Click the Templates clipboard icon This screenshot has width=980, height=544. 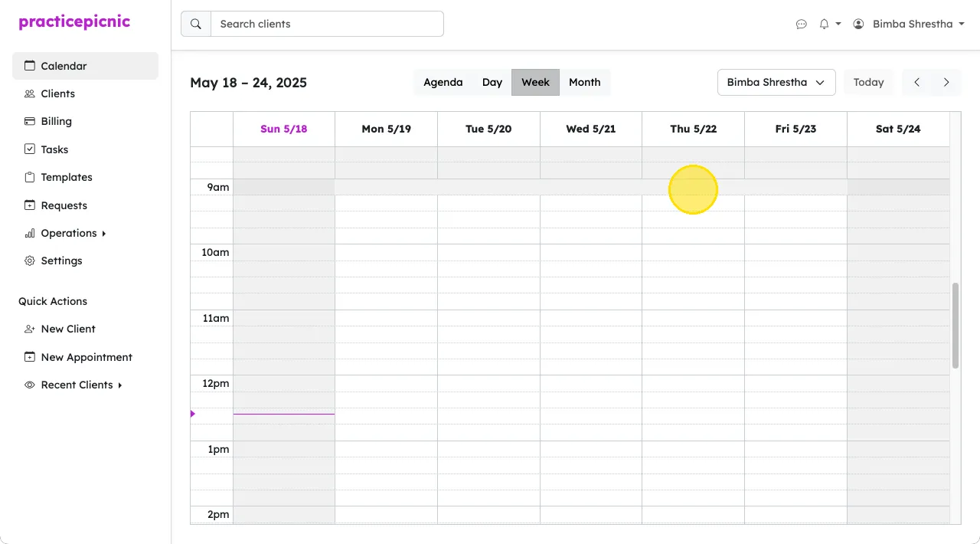tap(30, 177)
